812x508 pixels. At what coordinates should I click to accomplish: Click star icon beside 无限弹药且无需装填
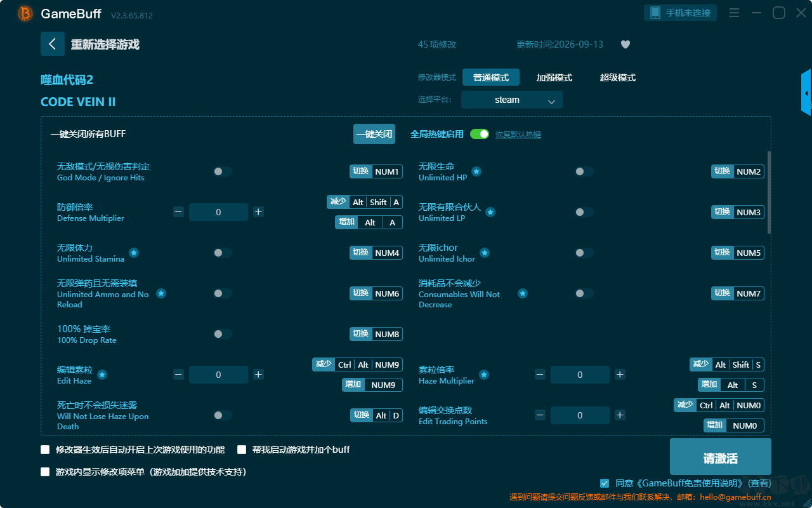pyautogui.click(x=161, y=293)
